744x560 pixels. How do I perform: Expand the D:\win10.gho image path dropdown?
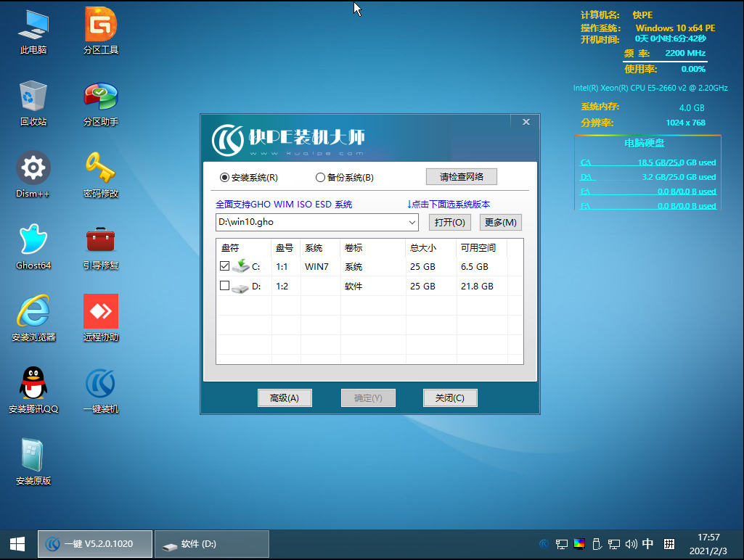pos(412,222)
